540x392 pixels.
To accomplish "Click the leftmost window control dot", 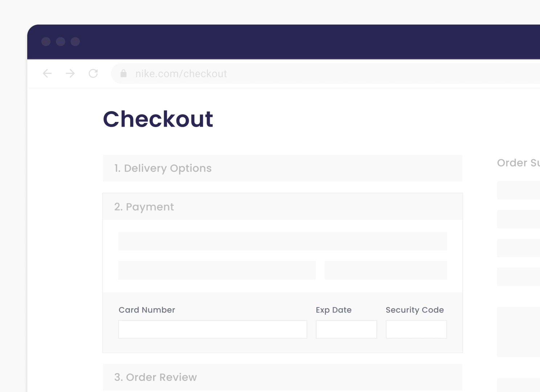I will (x=46, y=42).
